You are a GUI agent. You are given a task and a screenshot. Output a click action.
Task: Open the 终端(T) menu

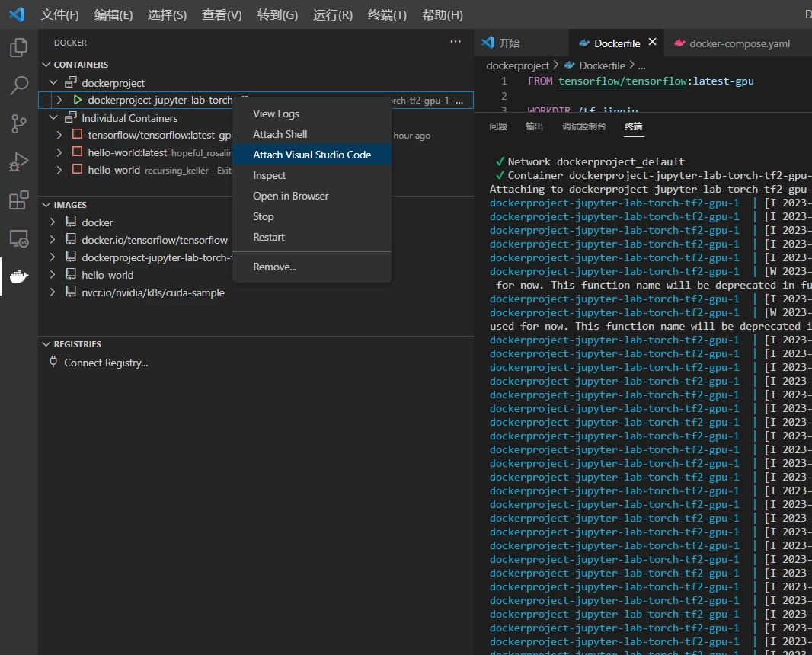pos(387,14)
